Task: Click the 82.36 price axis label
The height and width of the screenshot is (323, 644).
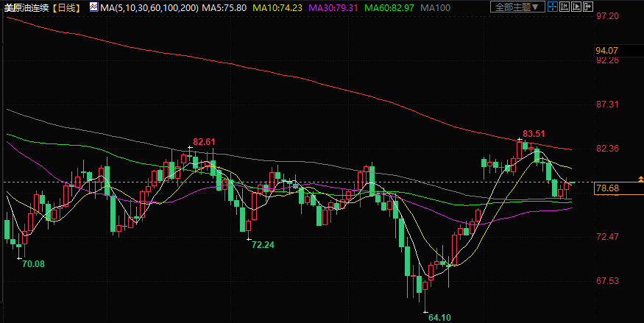Action: pos(607,148)
